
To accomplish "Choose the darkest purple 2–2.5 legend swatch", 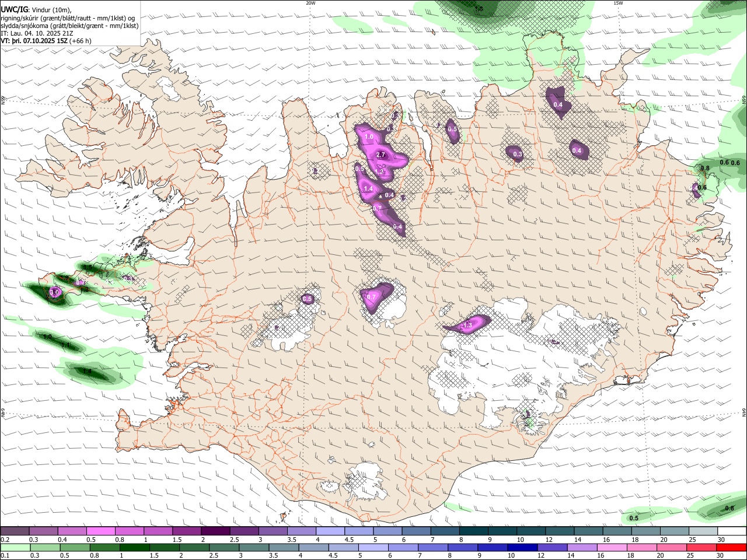I will pos(215,531).
